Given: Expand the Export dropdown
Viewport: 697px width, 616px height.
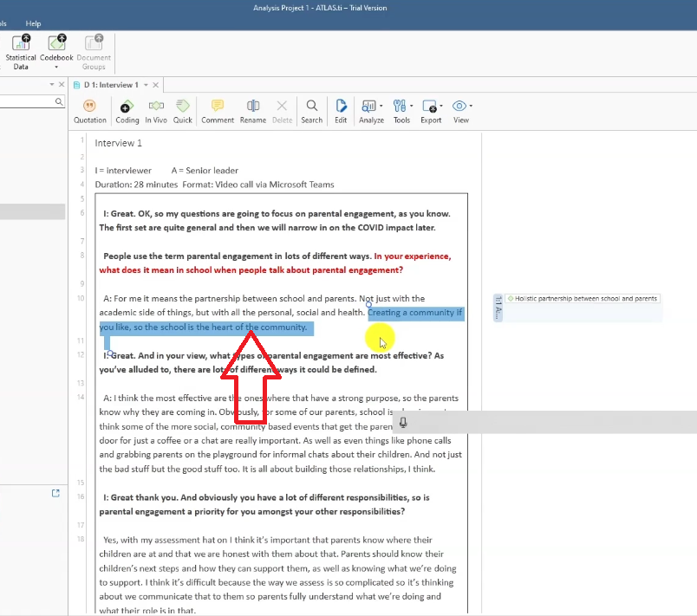Looking at the screenshot, I should pos(431,110).
